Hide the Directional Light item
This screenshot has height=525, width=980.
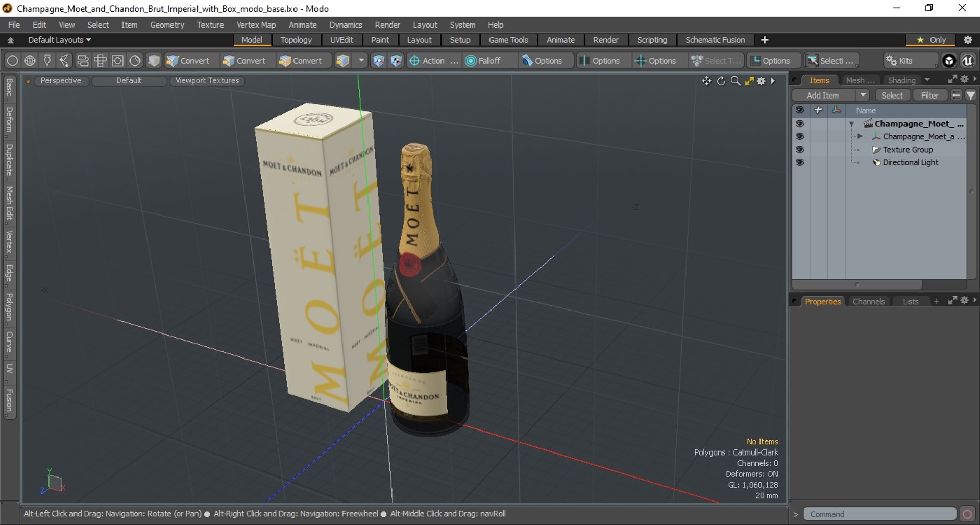(x=799, y=162)
